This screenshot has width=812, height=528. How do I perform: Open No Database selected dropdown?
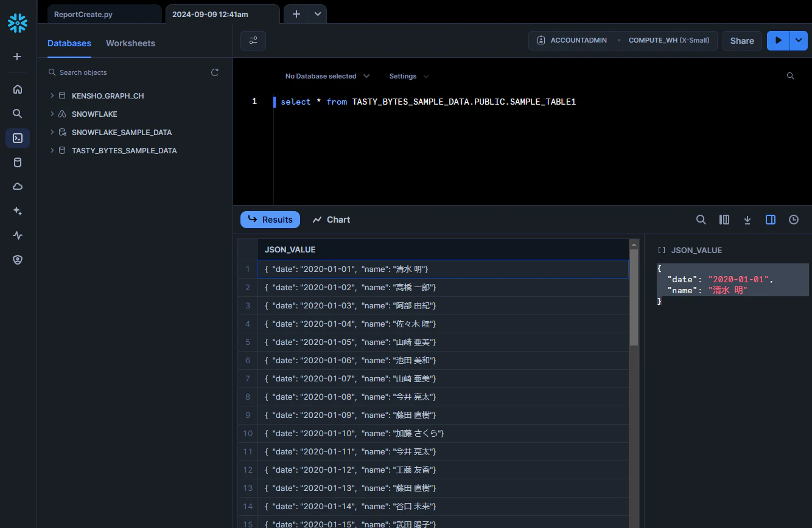click(x=327, y=76)
